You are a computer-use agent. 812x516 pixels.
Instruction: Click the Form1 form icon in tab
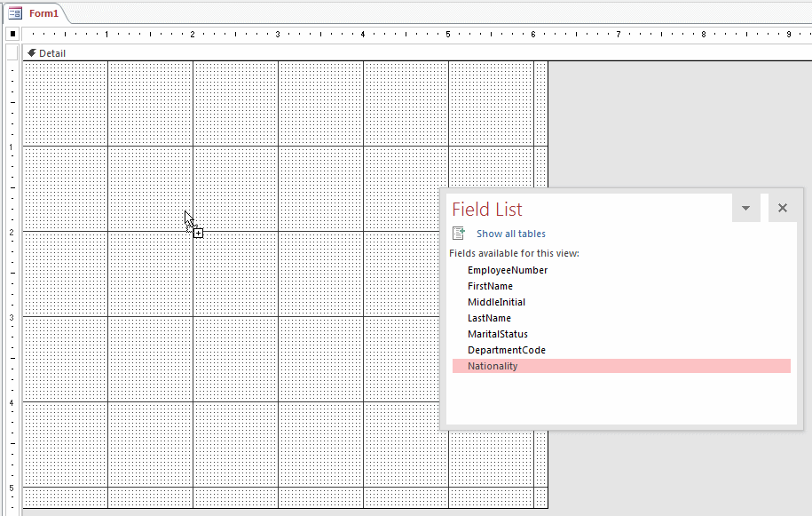tap(16, 13)
